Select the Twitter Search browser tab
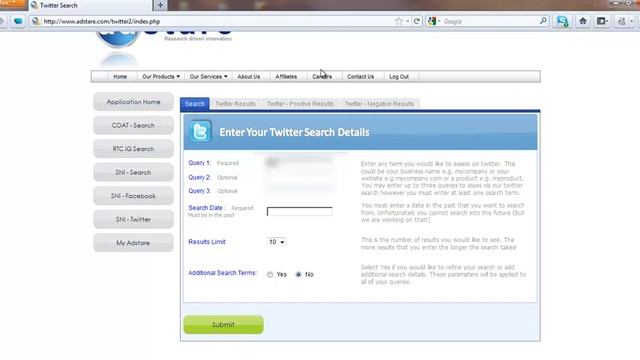640x360 pixels. pyautogui.click(x=90, y=5)
